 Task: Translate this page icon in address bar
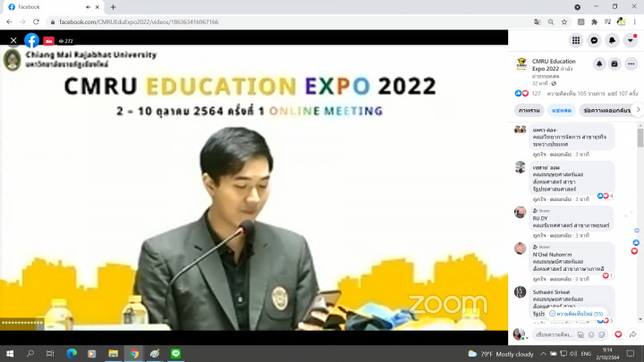(537, 21)
